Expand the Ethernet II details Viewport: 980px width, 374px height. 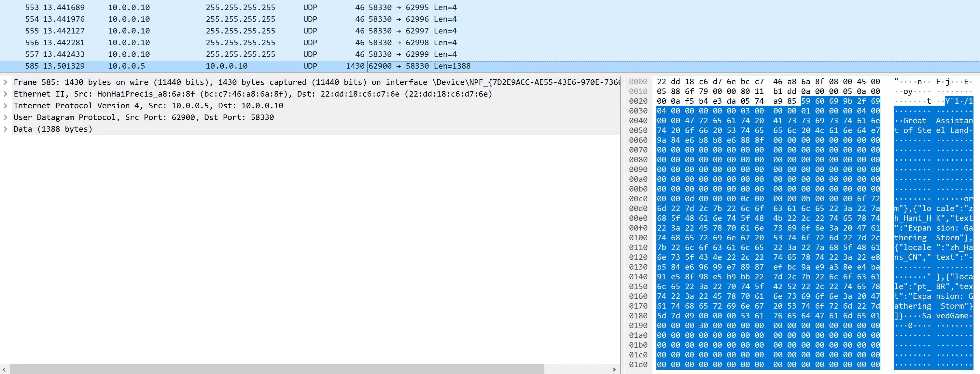click(5, 94)
